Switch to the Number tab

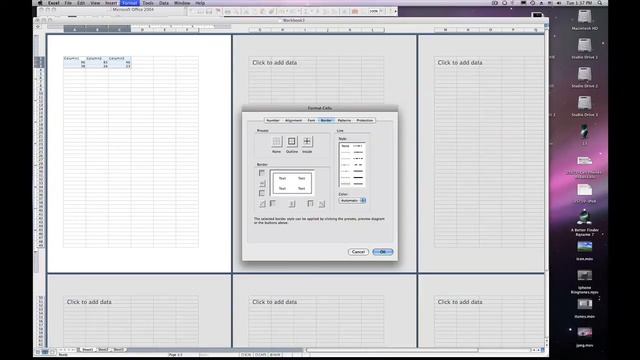273,120
